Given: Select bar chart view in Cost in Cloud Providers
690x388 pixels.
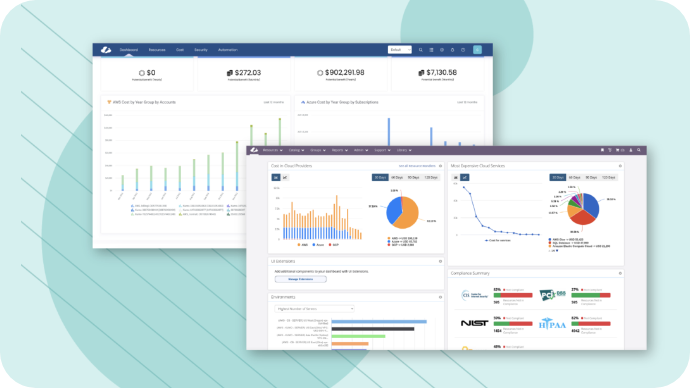Looking at the screenshot, I should (276, 177).
